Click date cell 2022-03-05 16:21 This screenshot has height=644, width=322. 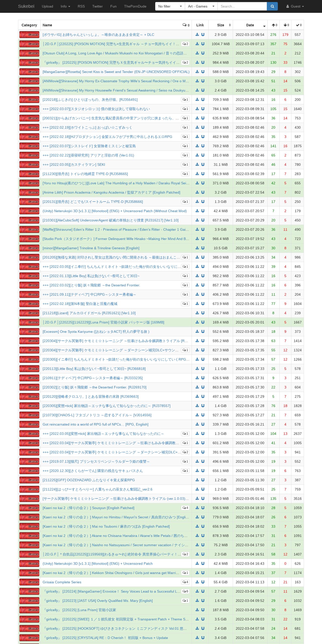tap(250, 424)
